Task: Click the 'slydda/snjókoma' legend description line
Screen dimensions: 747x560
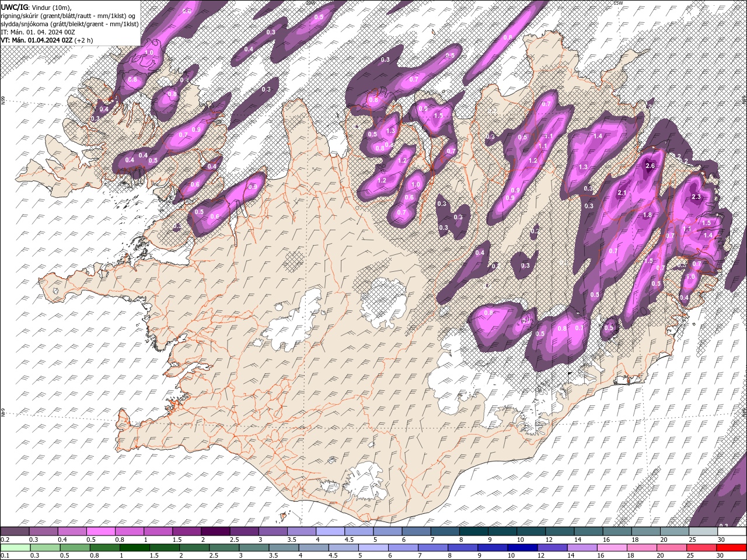Action: coord(69,24)
